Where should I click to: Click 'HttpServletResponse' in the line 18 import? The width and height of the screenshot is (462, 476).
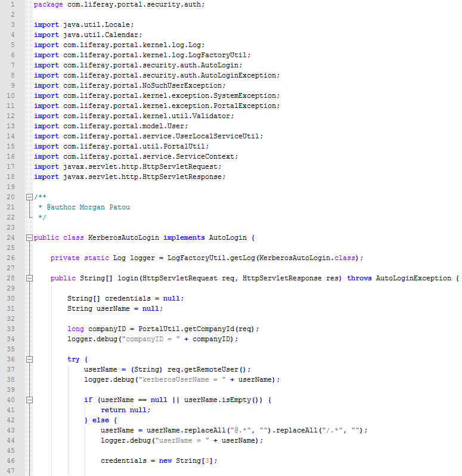[182, 177]
